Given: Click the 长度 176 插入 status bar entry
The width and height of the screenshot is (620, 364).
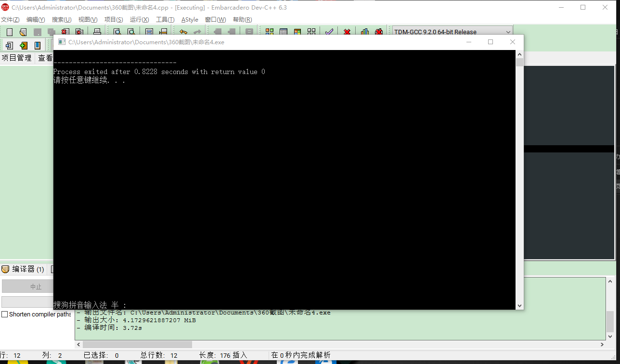Looking at the screenshot, I should coord(223,355).
